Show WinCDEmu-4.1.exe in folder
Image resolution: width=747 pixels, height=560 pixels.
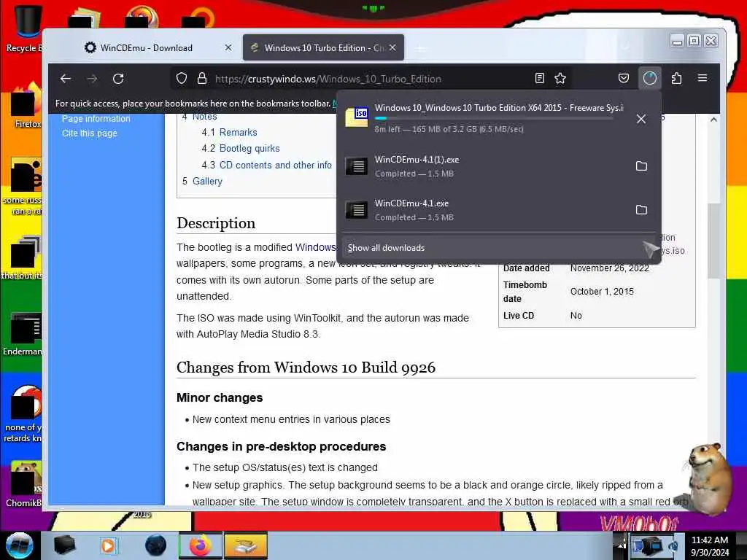pyautogui.click(x=641, y=209)
